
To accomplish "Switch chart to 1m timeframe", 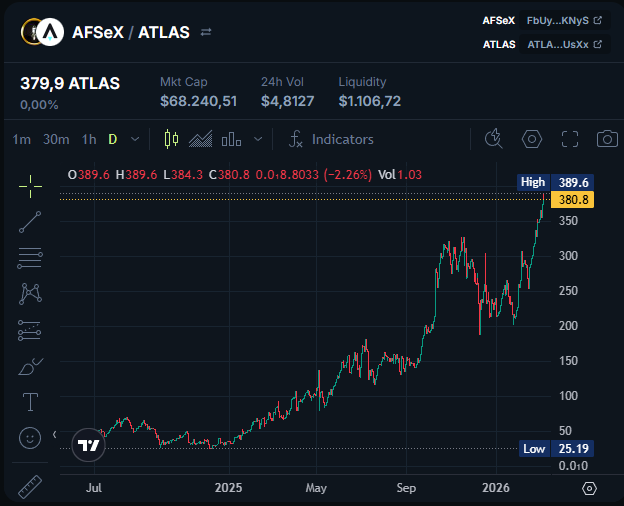I will [x=21, y=139].
